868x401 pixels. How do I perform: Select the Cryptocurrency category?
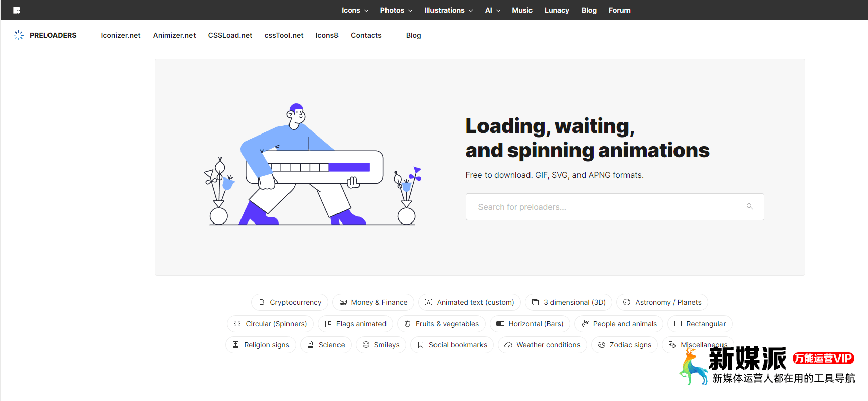290,302
